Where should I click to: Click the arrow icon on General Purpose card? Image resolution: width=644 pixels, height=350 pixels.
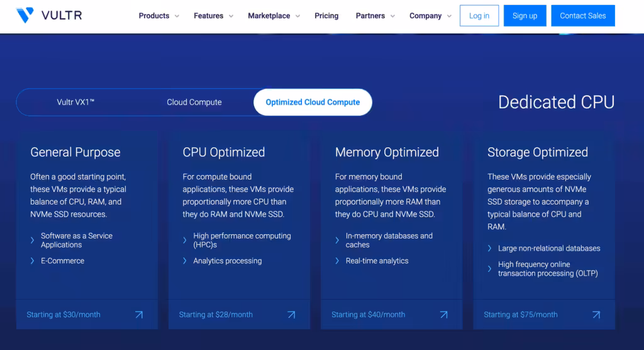(139, 315)
